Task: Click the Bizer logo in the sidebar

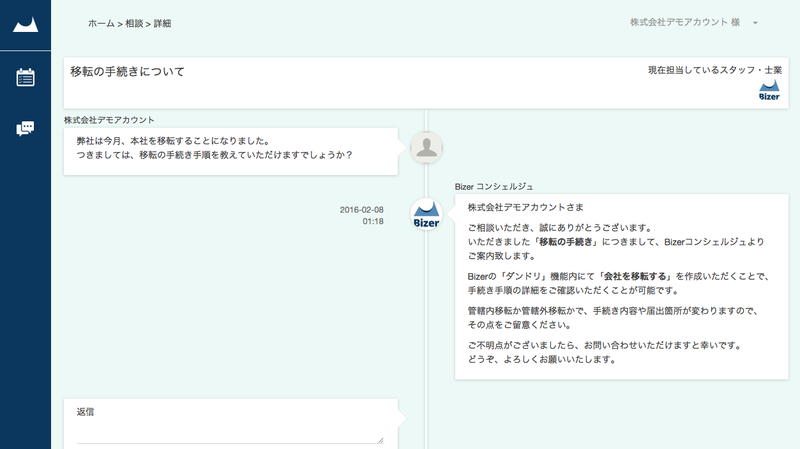Action: coord(26,25)
